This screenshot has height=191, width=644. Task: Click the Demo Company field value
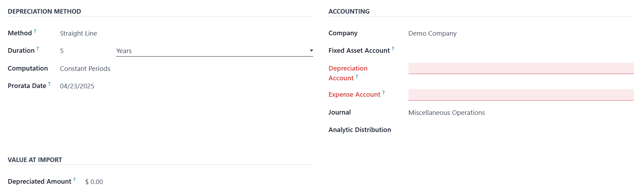432,34
